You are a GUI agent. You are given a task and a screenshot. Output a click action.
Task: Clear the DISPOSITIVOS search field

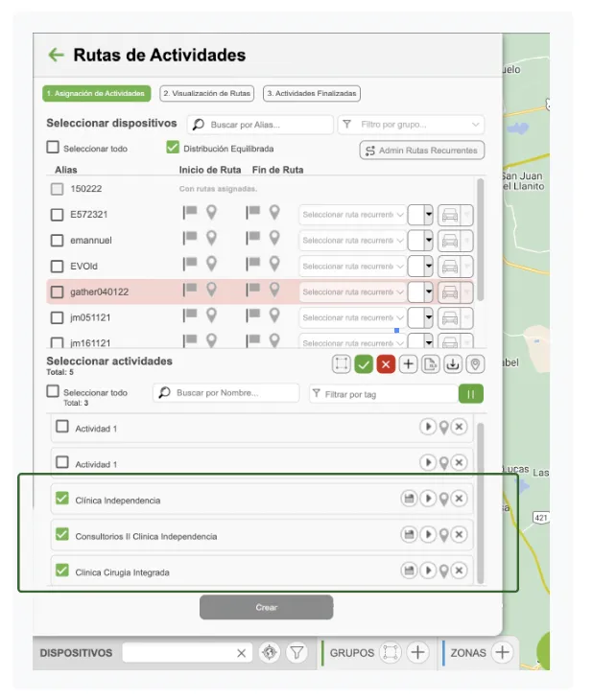241,653
